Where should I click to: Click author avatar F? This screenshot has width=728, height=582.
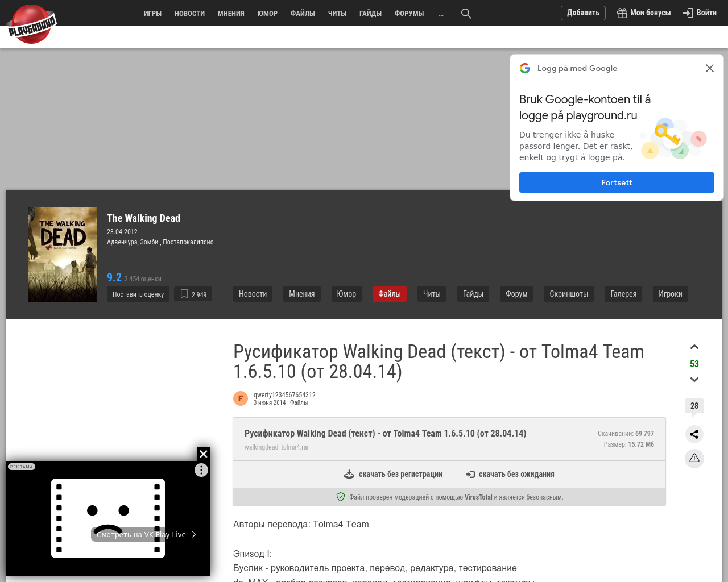pyautogui.click(x=241, y=398)
